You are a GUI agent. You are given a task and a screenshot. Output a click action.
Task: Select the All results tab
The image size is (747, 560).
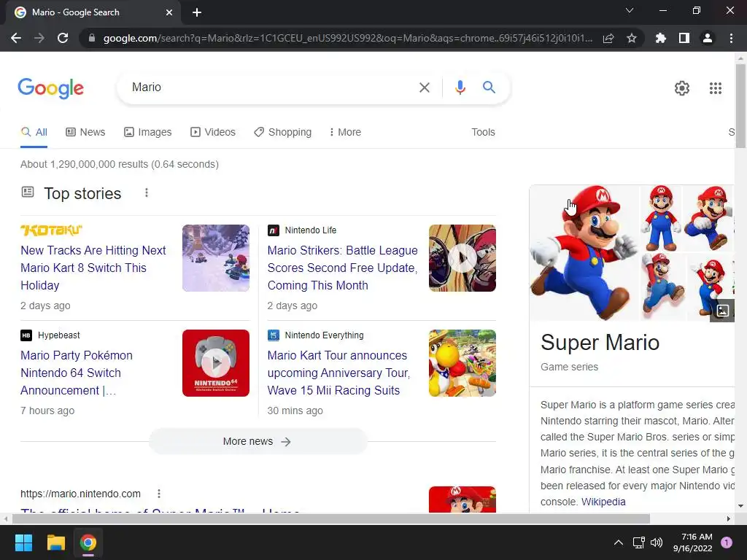tap(34, 133)
